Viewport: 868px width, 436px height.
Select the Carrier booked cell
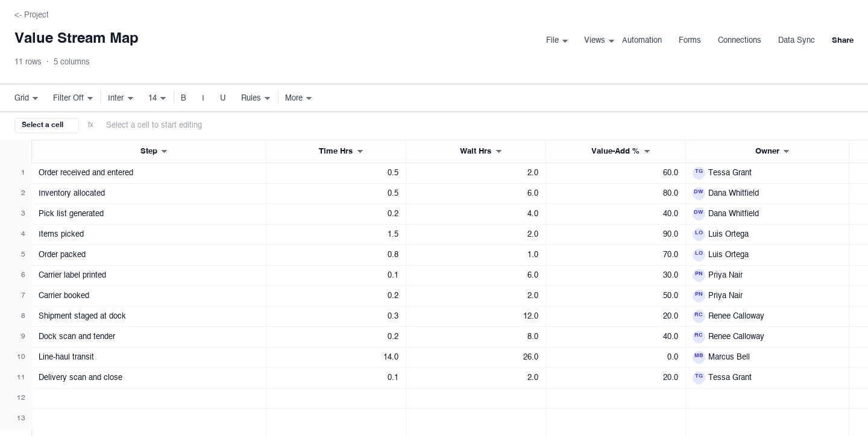pyautogui.click(x=149, y=296)
